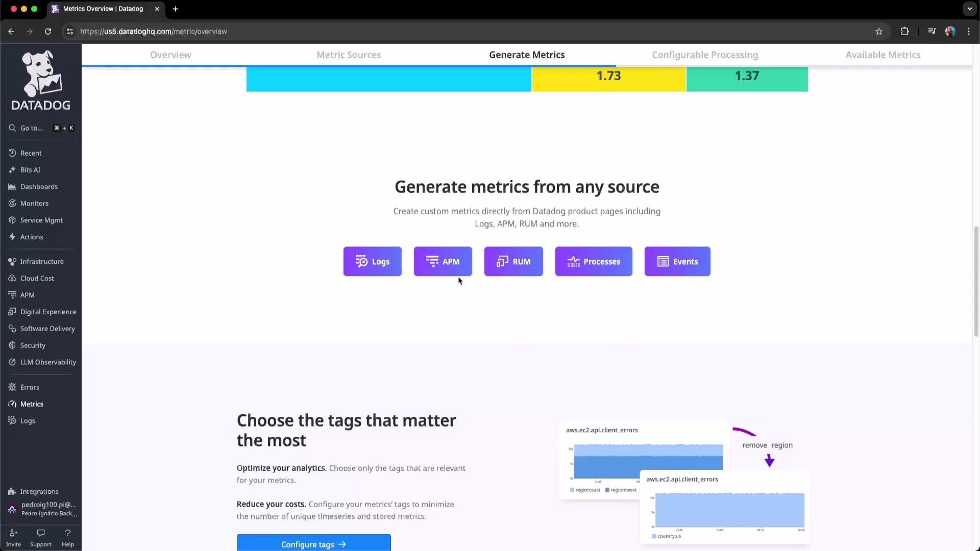This screenshot has width=980, height=551.
Task: Click the purple Logs button
Action: [373, 262]
